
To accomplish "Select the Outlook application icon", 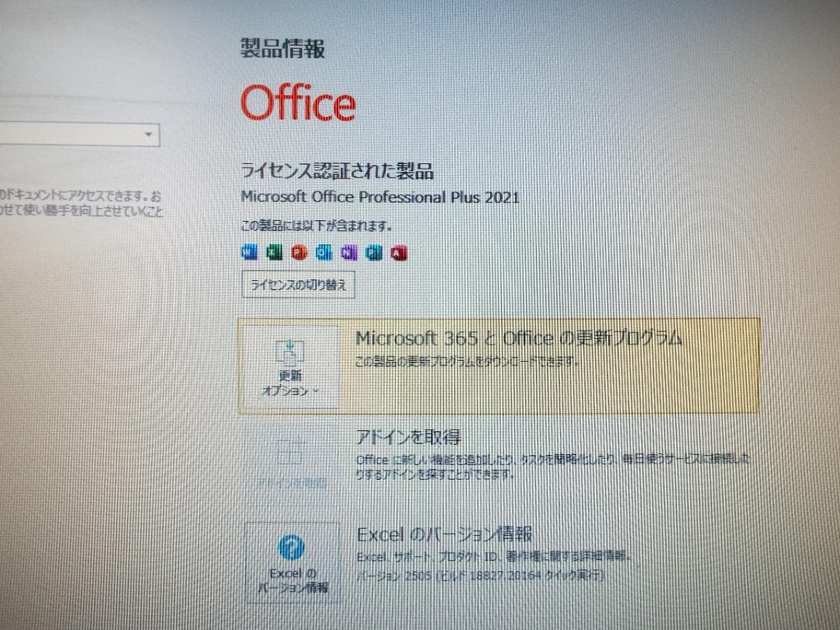I will point(324,252).
